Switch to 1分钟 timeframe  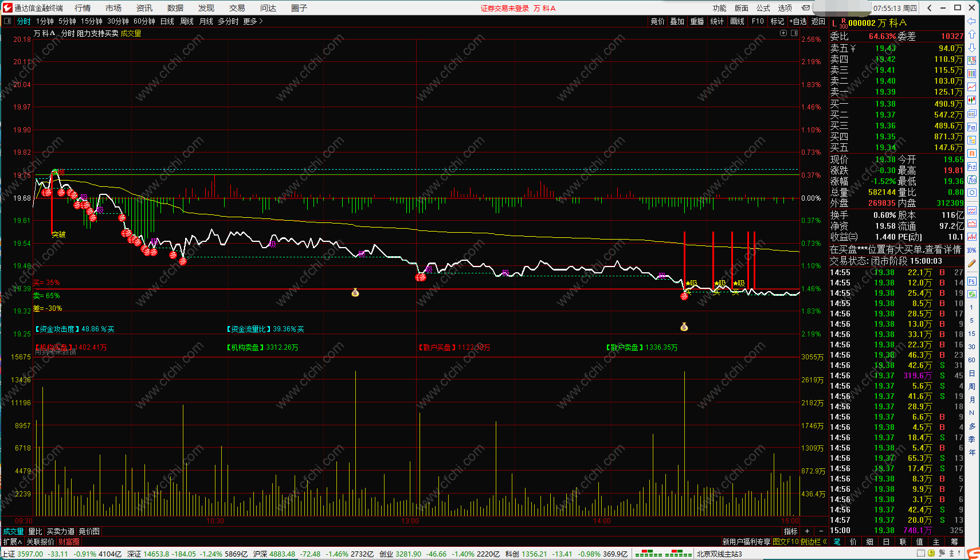pyautogui.click(x=45, y=21)
